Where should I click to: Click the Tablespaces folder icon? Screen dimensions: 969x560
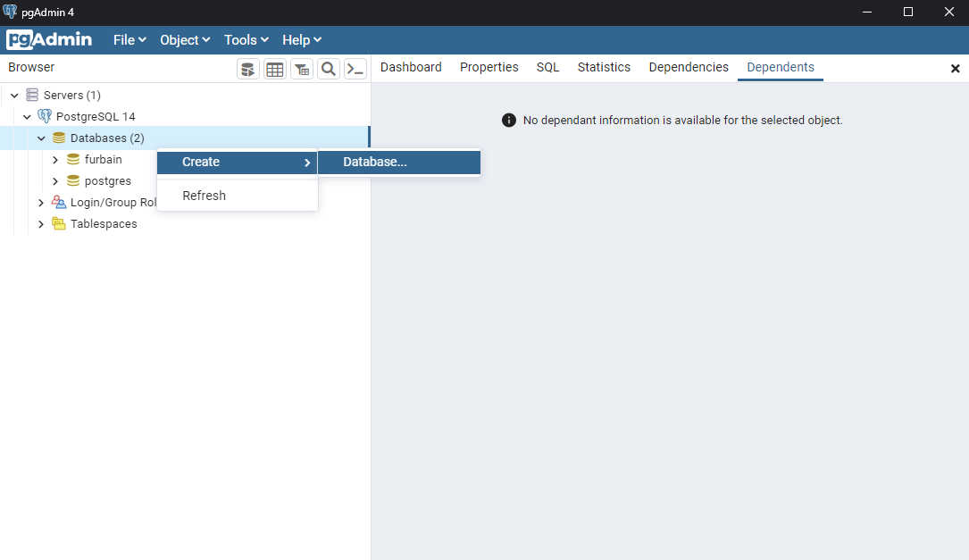click(59, 224)
